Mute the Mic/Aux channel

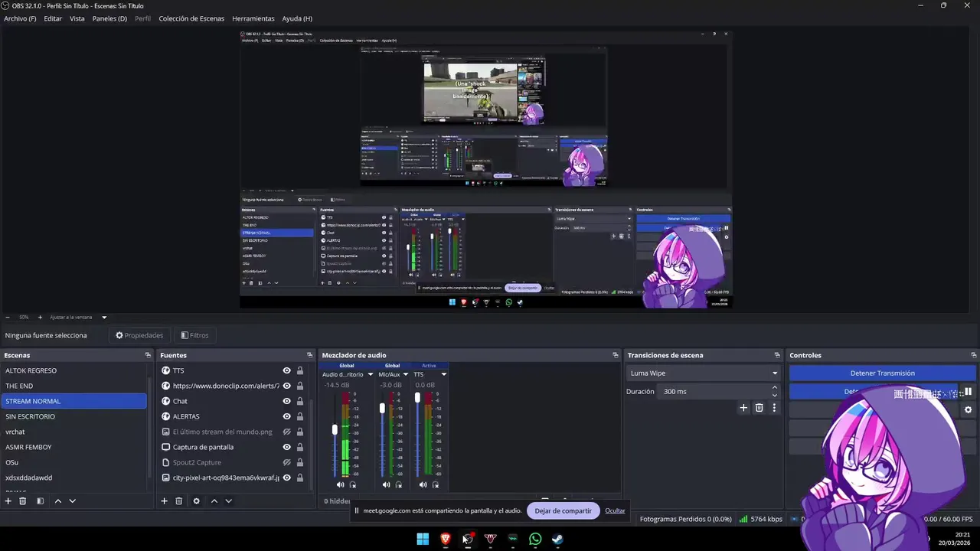point(386,484)
